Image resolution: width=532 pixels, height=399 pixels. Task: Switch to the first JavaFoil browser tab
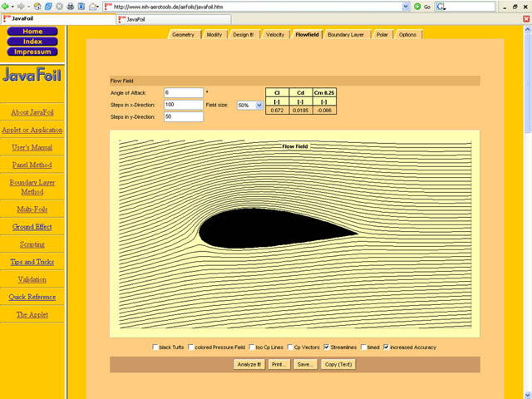pyautogui.click(x=58, y=19)
